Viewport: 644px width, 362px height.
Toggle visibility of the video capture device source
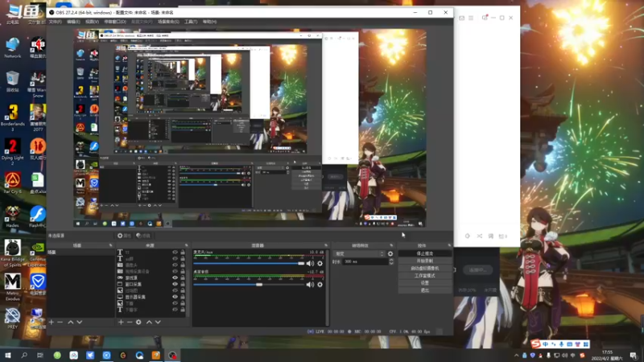(x=175, y=271)
